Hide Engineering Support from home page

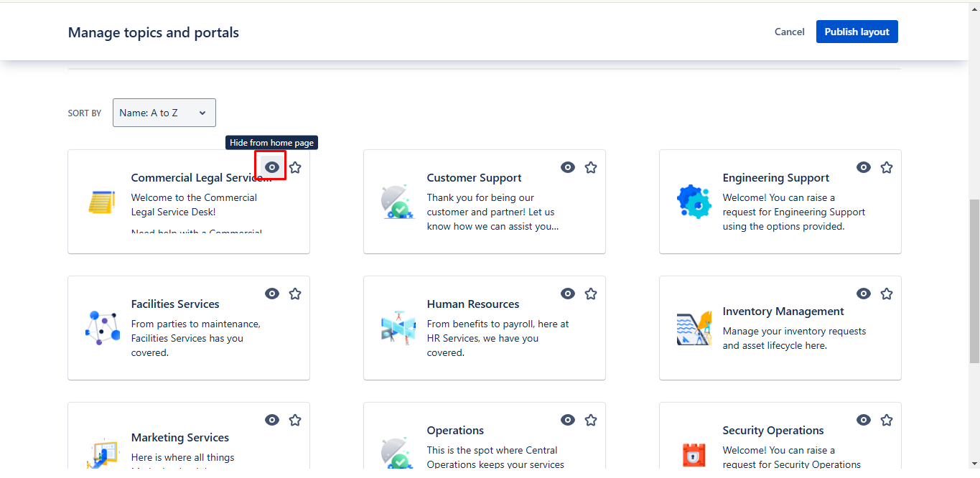tap(864, 167)
